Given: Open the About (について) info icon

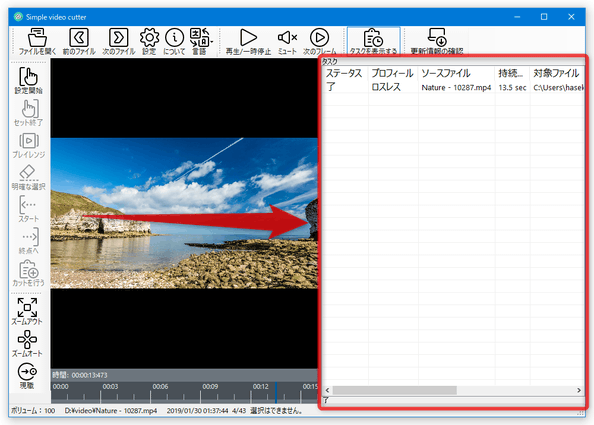Looking at the screenshot, I should 174,41.
